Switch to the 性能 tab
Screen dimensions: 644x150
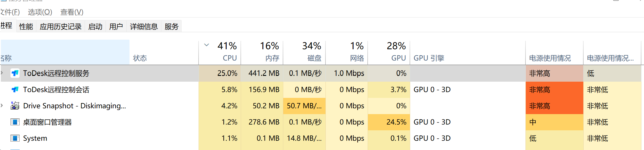coord(26,27)
